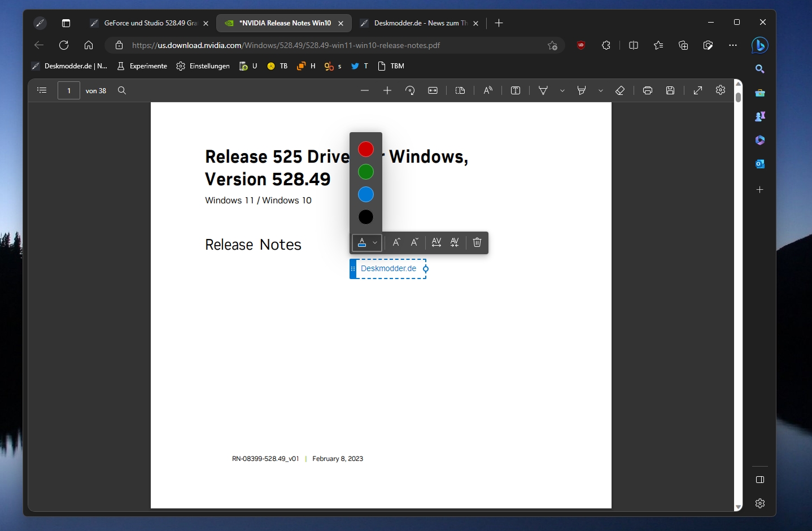Open Edge Settings and more menu
The image size is (812, 531).
point(733,45)
